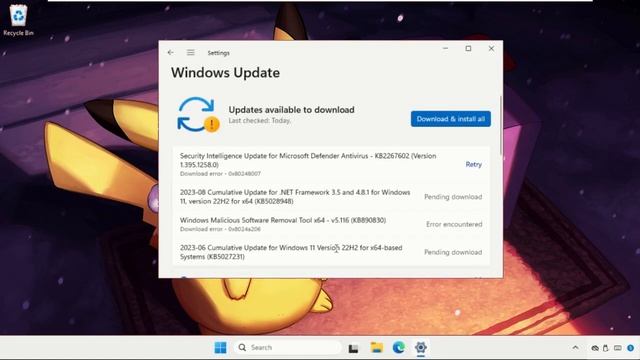Click the Settings window scrollbar
Image resolution: width=640 pixels, height=360 pixels.
pos(501,125)
